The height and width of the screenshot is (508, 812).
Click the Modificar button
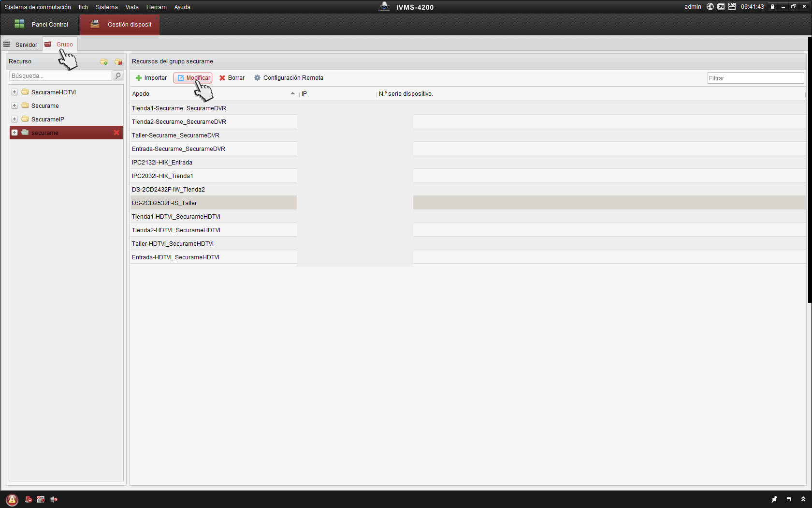coord(193,78)
